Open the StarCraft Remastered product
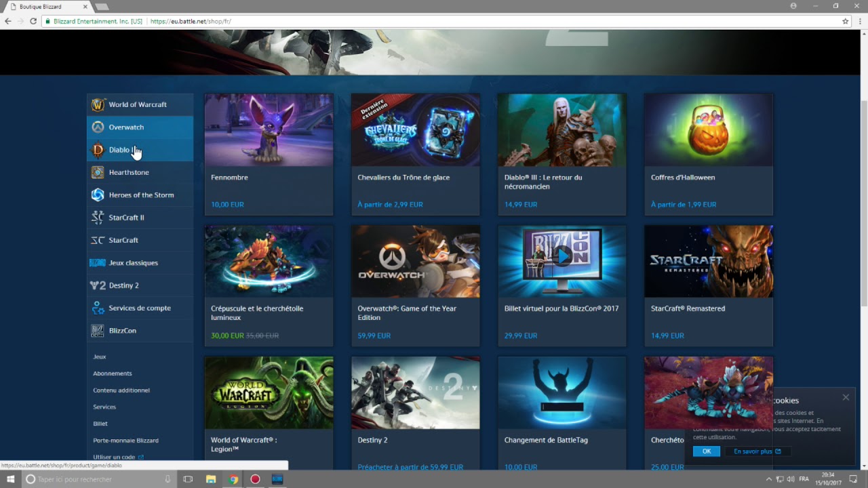Screen dimensions: 868x488 pos(709,286)
